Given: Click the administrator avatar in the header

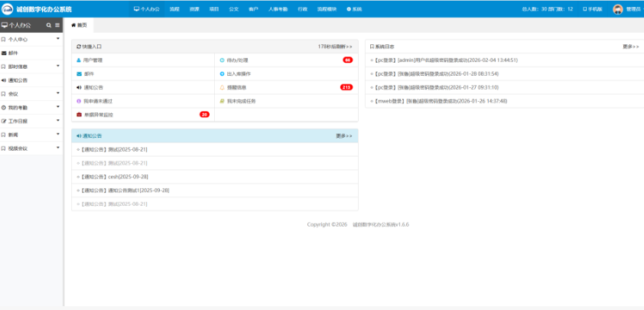Looking at the screenshot, I should [x=617, y=9].
